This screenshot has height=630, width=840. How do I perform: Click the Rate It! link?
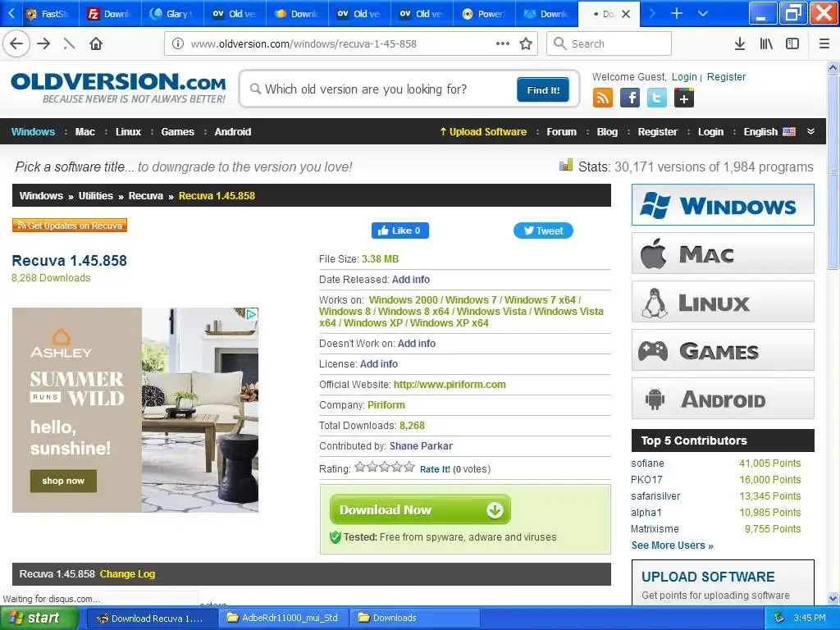click(x=435, y=469)
